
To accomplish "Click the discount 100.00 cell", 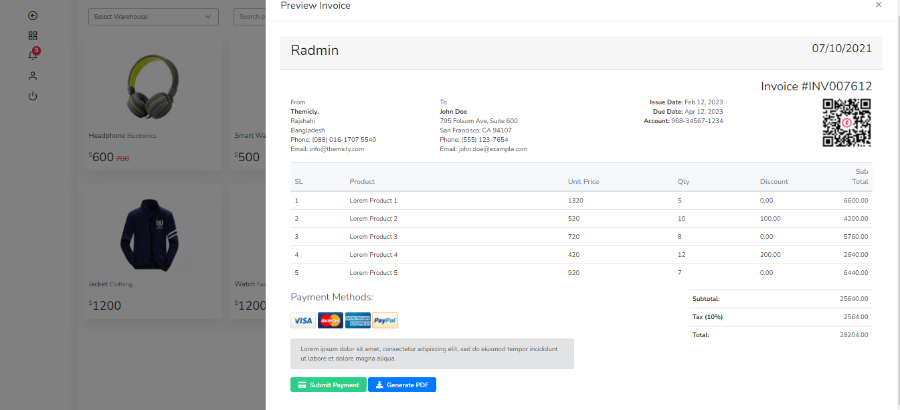I will 770,219.
